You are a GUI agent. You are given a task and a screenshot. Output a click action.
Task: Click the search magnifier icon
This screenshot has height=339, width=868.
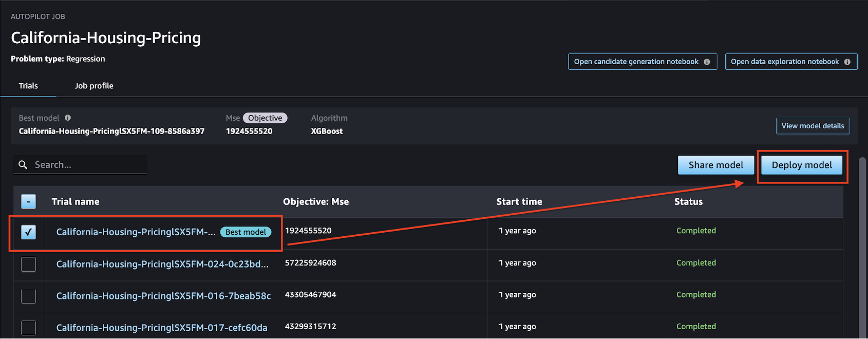pyautogui.click(x=23, y=164)
